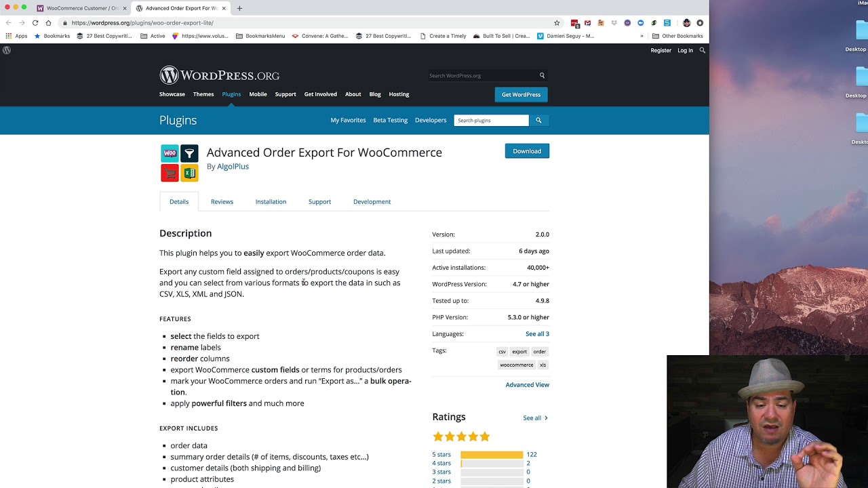Image resolution: width=868 pixels, height=488 pixels.
Task: Click the csv tag
Action: tap(502, 351)
